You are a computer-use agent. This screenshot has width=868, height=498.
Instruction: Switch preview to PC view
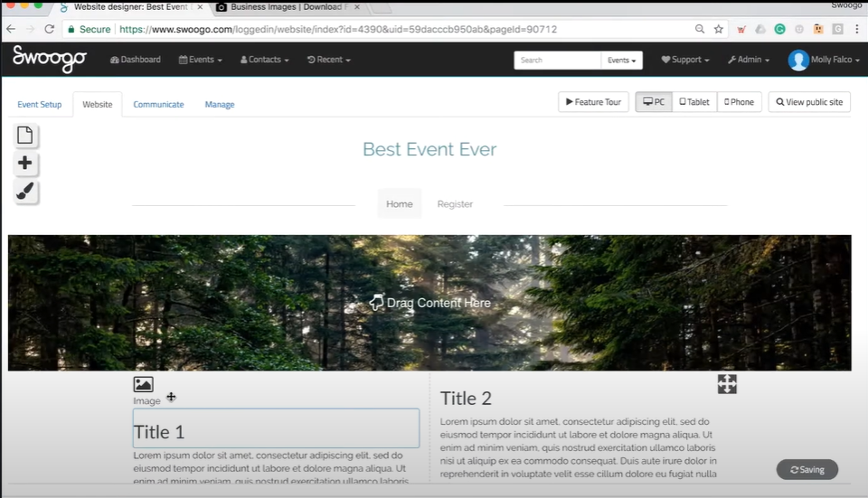click(x=654, y=102)
